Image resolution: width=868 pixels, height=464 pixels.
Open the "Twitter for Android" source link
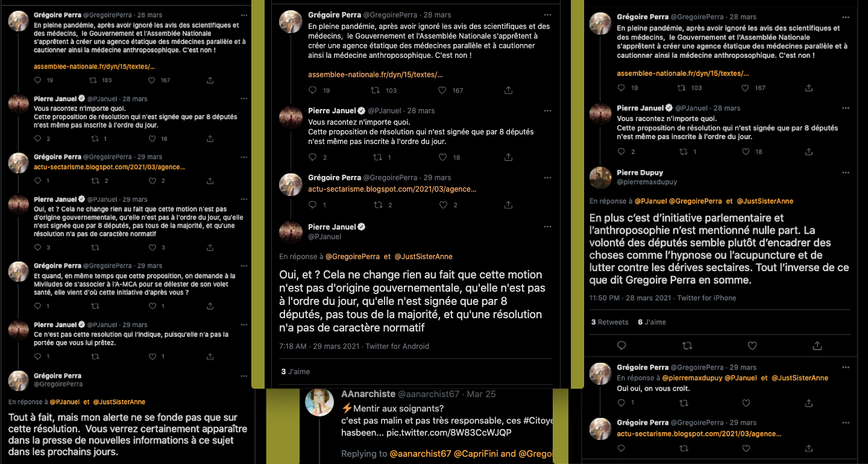pyautogui.click(x=397, y=346)
